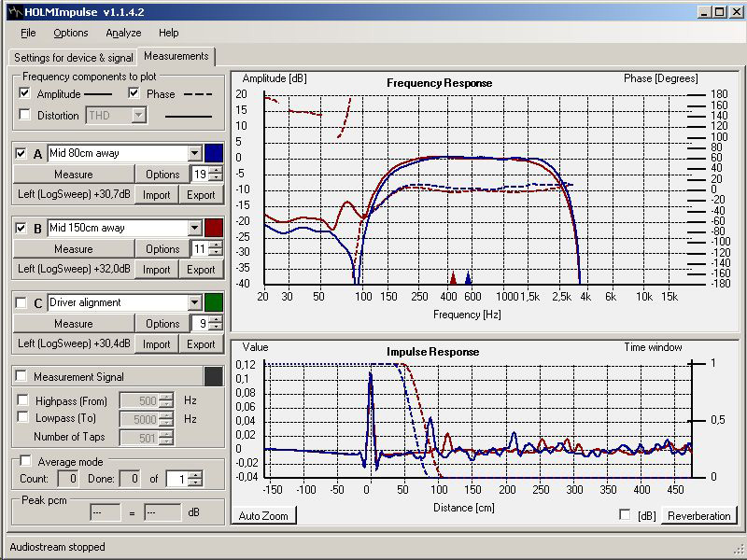Expand the 'Mid 80cm away' name dropdown
This screenshot has height=560, width=747.
tap(194, 153)
